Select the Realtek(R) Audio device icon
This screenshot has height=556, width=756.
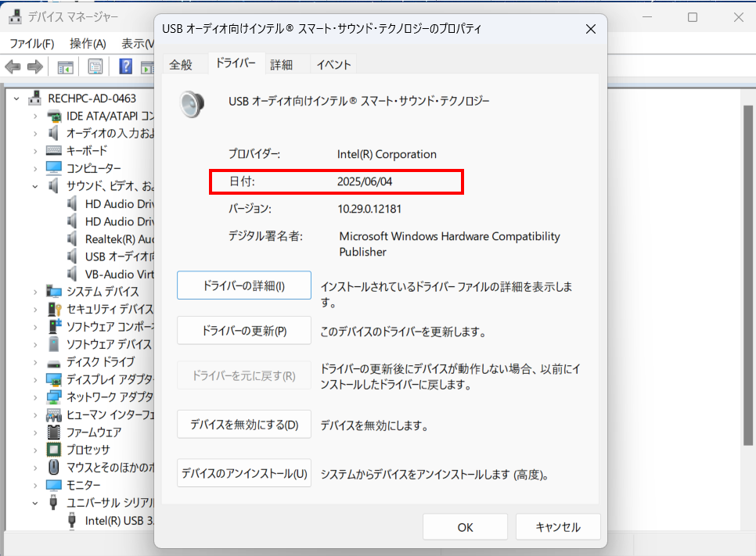(x=74, y=239)
